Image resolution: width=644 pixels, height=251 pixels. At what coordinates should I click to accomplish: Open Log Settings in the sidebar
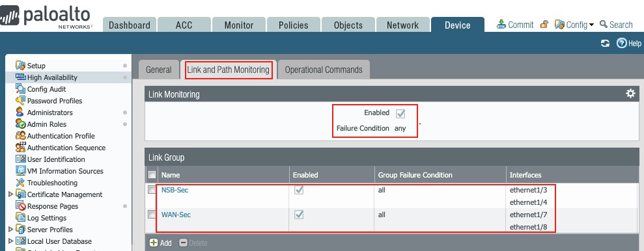pyautogui.click(x=46, y=218)
